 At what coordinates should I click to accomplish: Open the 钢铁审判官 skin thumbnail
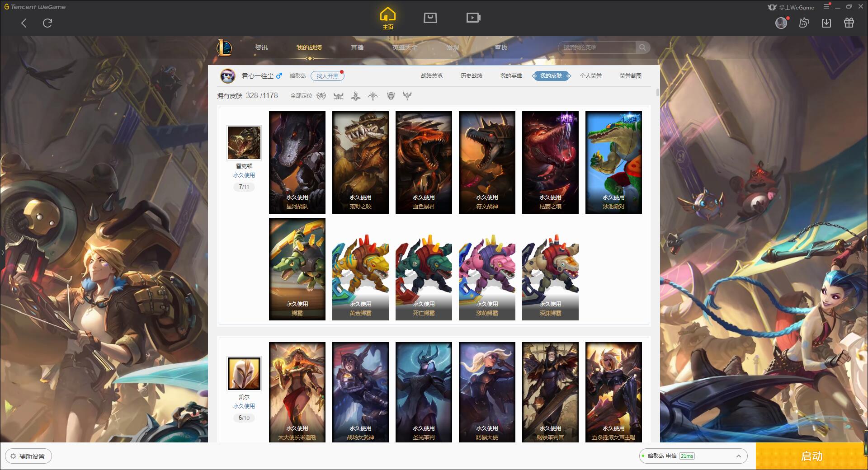click(x=550, y=392)
